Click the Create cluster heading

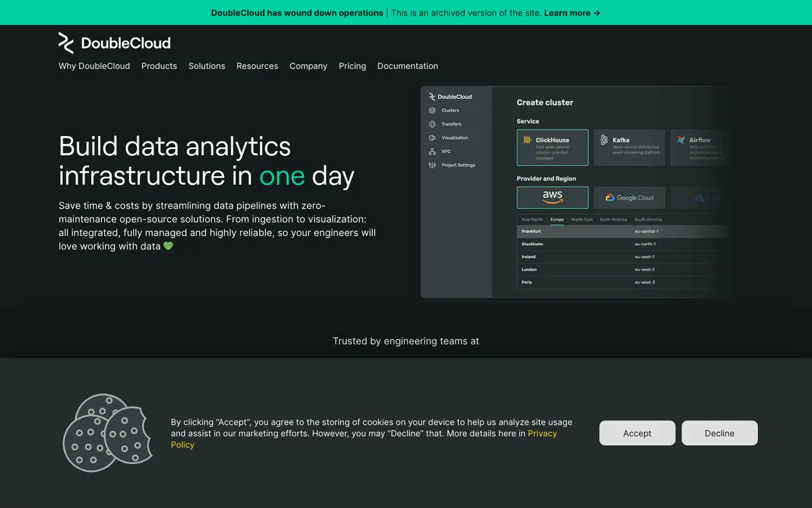(x=545, y=102)
